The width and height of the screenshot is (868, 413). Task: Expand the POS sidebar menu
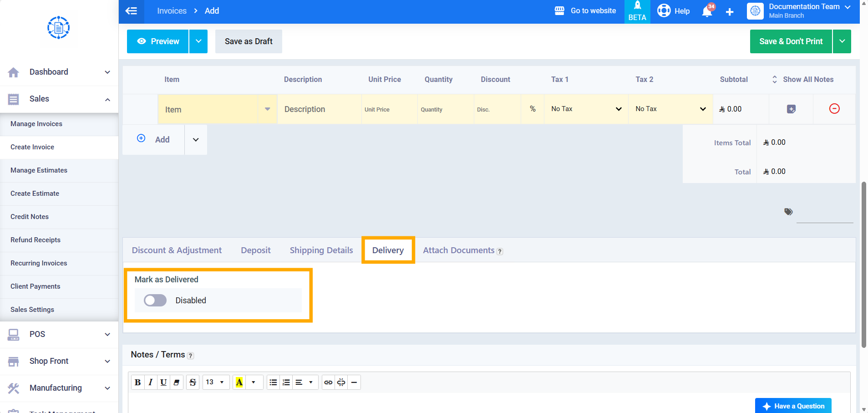click(59, 335)
